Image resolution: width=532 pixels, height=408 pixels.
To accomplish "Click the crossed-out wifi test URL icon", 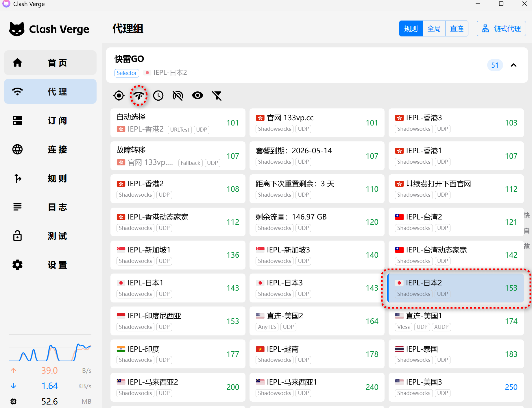I will pyautogui.click(x=178, y=95).
